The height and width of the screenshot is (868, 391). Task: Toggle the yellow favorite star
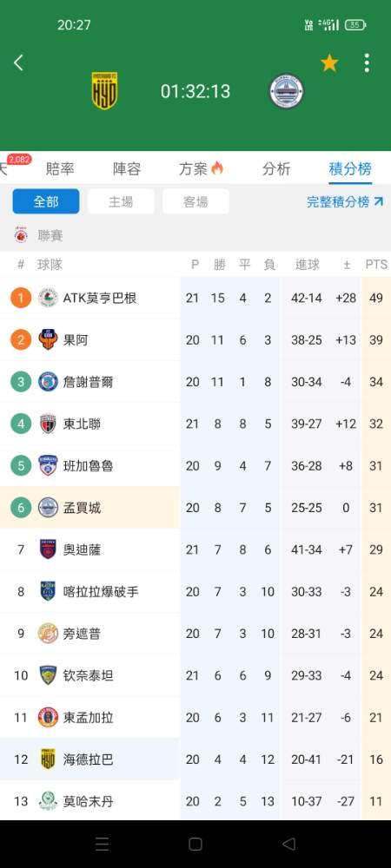tap(329, 63)
